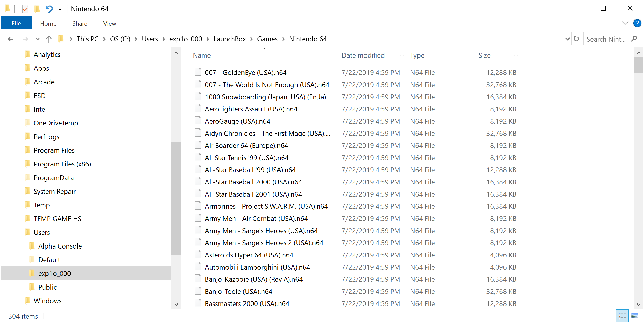
Task: Select AeroFighters Assault (USA).n64
Action: 251,109
